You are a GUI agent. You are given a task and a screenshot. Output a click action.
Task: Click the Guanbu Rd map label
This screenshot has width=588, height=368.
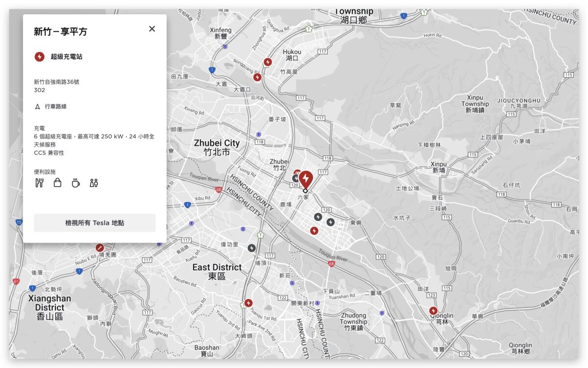519,221
